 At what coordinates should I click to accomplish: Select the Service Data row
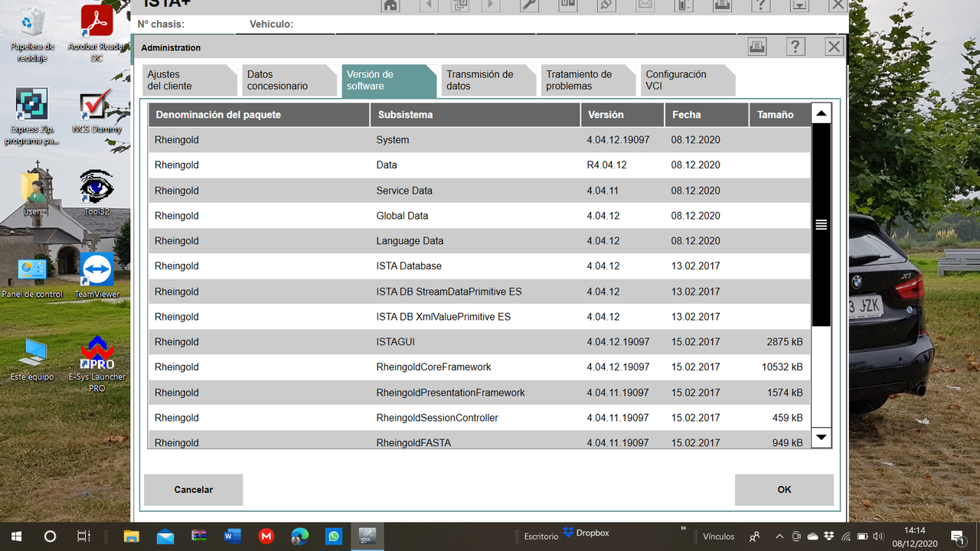pos(479,191)
